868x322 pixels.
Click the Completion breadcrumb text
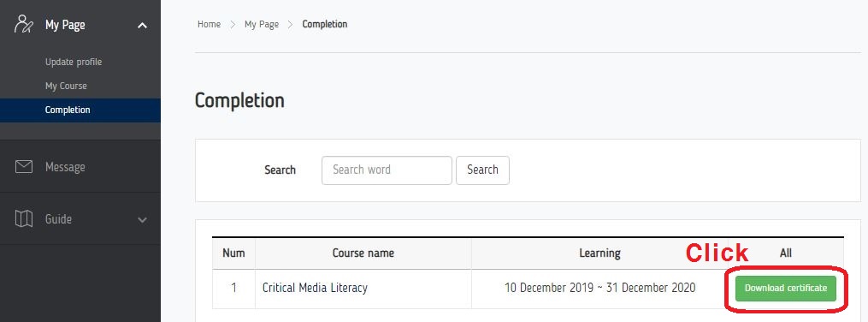click(x=325, y=24)
